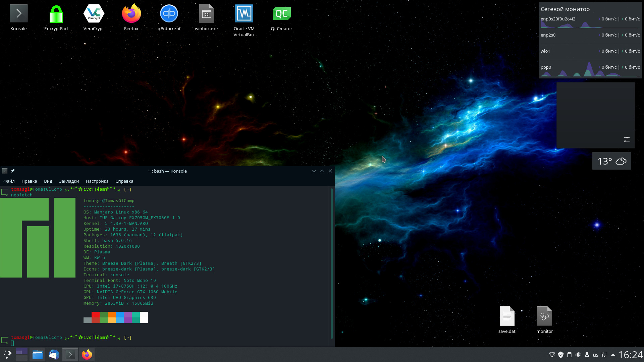Click the Thunderbird icon in the taskbar
644x362 pixels.
click(x=54, y=355)
